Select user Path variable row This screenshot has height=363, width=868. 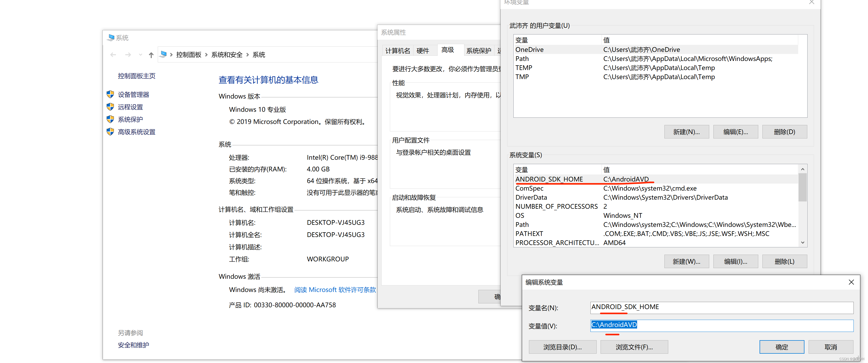[x=656, y=59]
